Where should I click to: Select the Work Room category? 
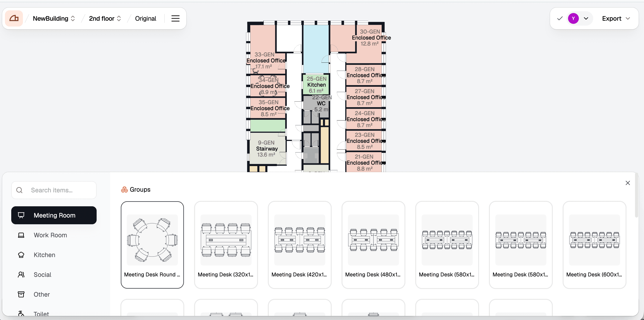[54, 235]
